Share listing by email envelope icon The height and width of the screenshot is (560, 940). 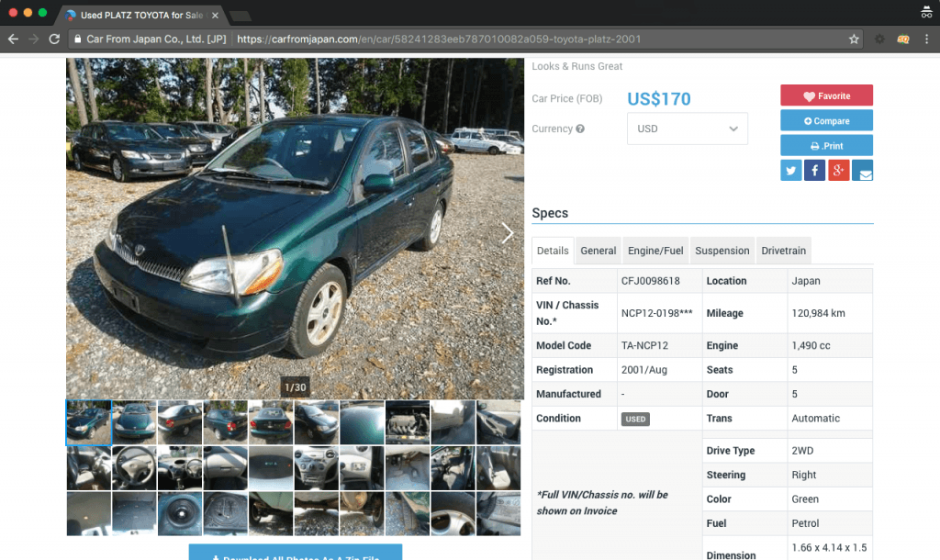862,170
